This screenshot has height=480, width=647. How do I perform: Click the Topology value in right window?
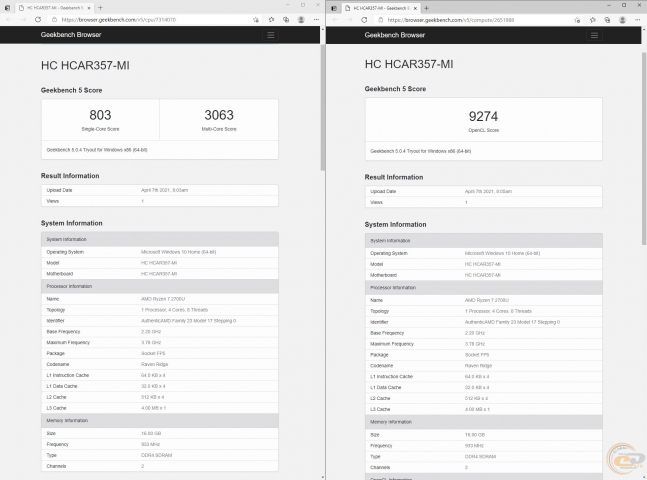pos(498,311)
